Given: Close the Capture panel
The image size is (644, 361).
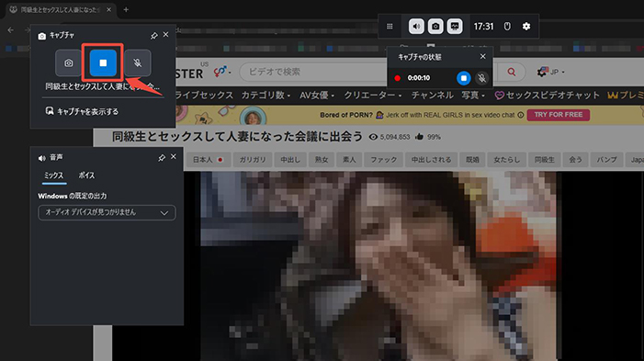Looking at the screenshot, I should (165, 35).
